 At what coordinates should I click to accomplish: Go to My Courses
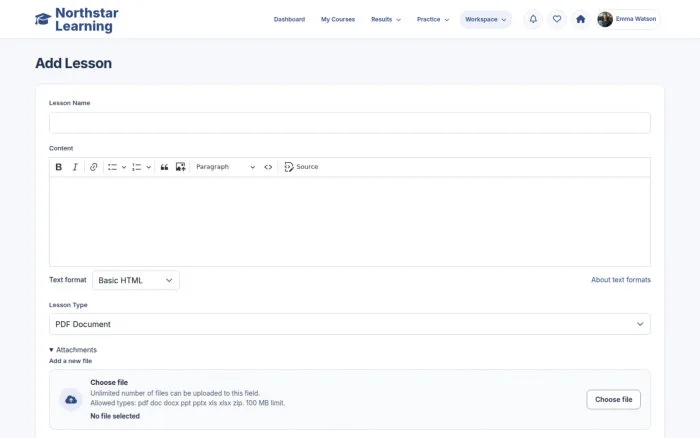(338, 20)
